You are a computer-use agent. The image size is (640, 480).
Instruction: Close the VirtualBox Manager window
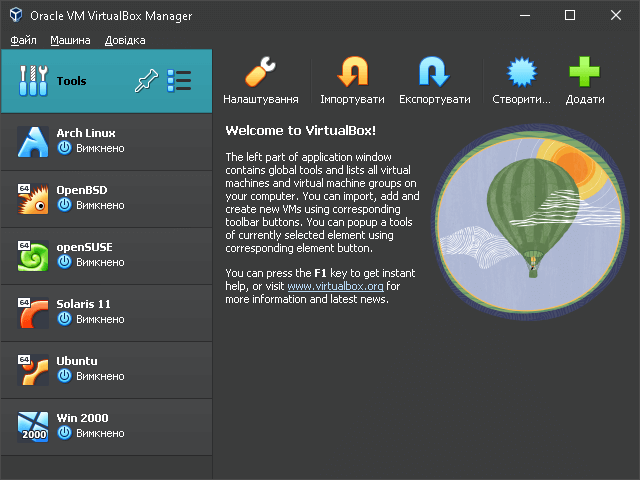click(616, 15)
